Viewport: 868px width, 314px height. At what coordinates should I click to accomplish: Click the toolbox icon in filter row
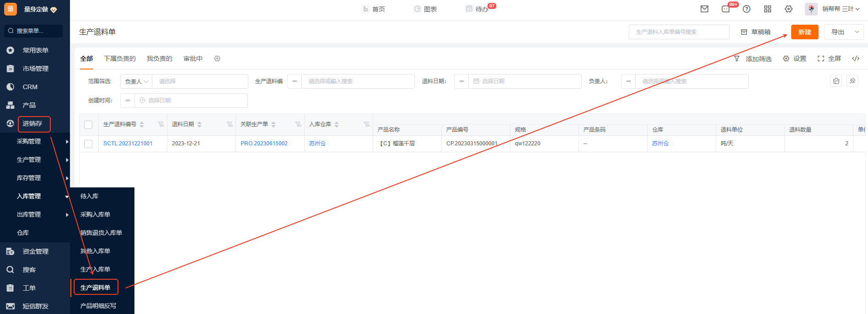click(836, 81)
